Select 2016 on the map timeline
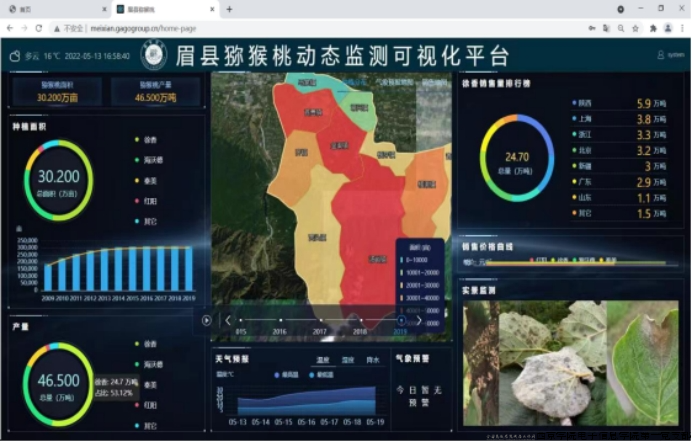 click(x=279, y=321)
